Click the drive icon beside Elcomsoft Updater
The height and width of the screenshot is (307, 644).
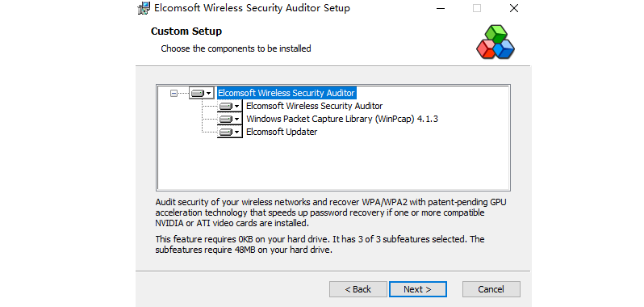click(225, 132)
